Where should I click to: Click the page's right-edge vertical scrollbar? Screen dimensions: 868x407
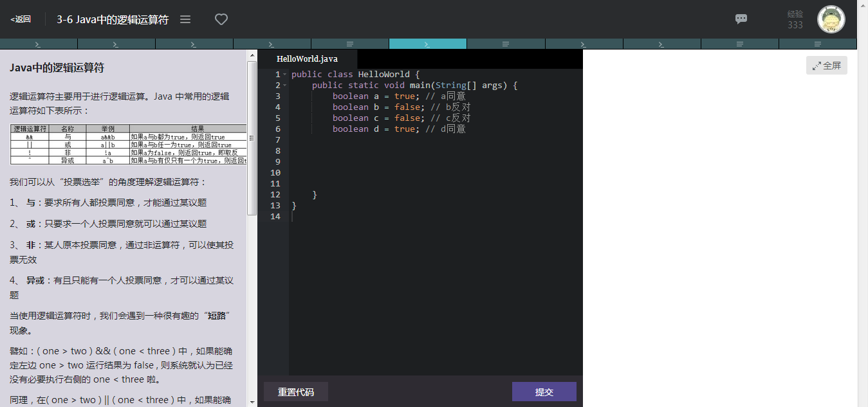tap(862, 203)
